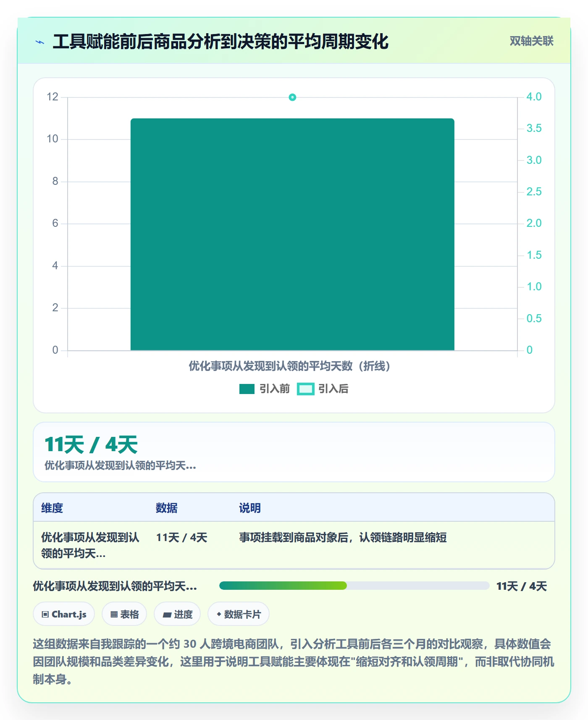The image size is (588, 720).
Task: Click the 11天 / 4天 label right of progress bar
Action: [x=522, y=586]
